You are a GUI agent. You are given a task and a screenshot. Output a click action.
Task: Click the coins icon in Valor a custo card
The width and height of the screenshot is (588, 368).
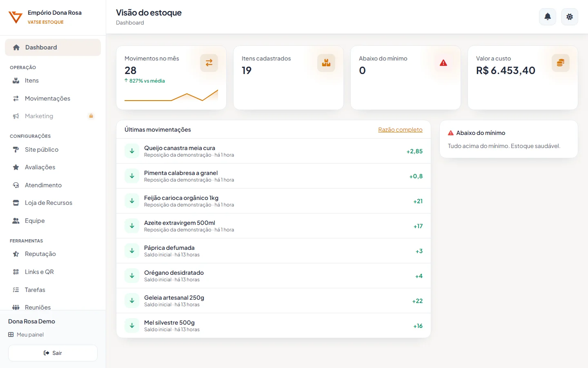pyautogui.click(x=561, y=63)
